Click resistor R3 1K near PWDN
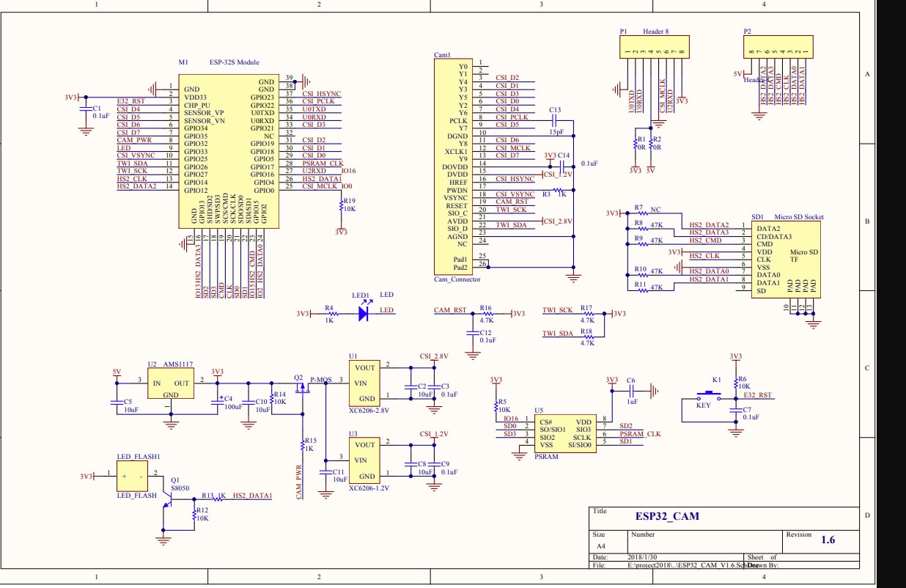Viewport: 906px width, 588px height. click(x=559, y=190)
